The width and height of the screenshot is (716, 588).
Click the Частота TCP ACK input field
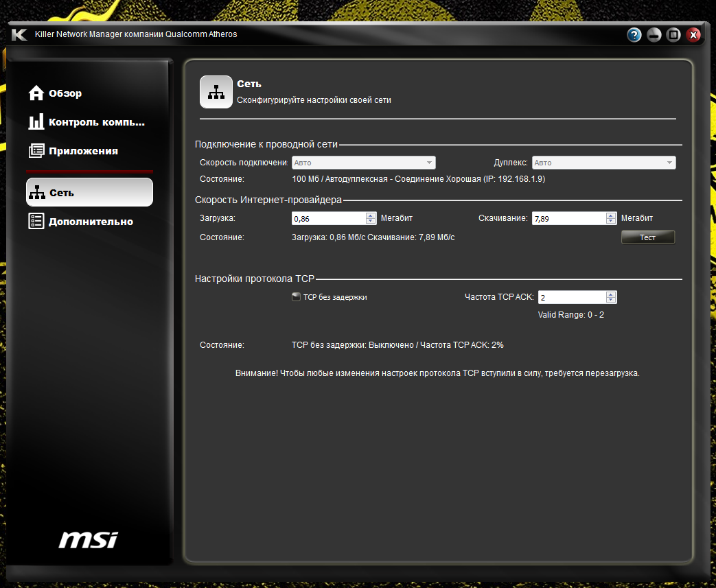click(x=571, y=297)
